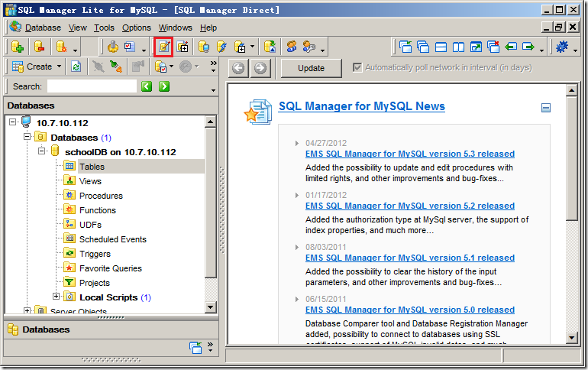This screenshot has height=370, width=588.
Task: Open the SQL Editor pencil icon
Action: 164,47
